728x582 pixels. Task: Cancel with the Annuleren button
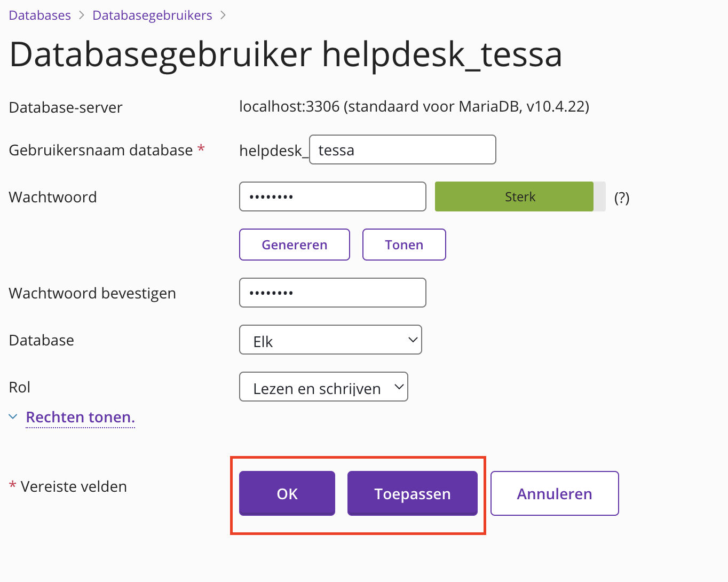click(555, 494)
